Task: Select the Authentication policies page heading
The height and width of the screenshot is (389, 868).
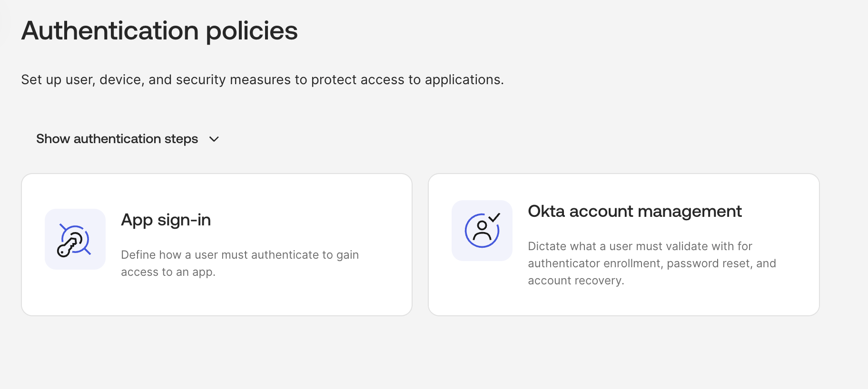Action: pyautogui.click(x=159, y=30)
